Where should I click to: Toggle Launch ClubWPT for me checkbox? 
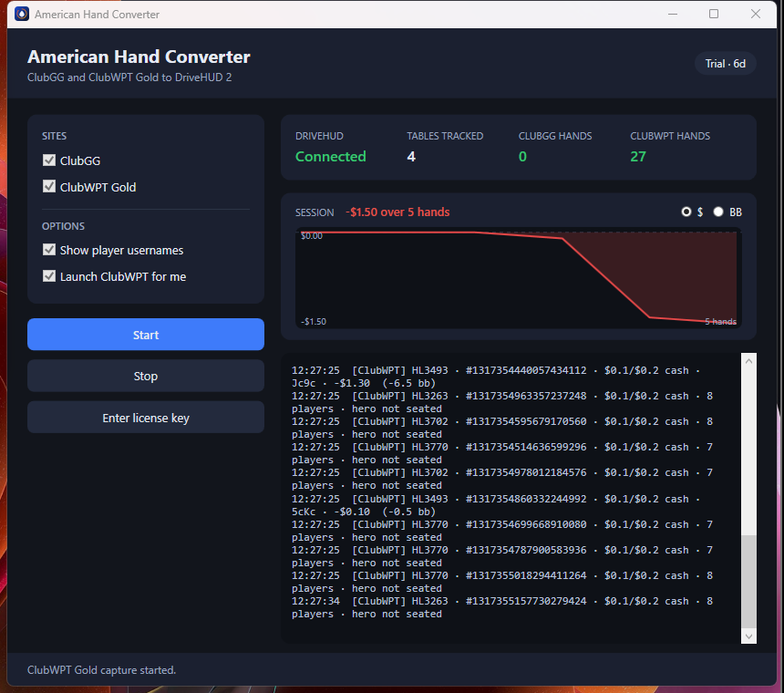[x=49, y=276]
